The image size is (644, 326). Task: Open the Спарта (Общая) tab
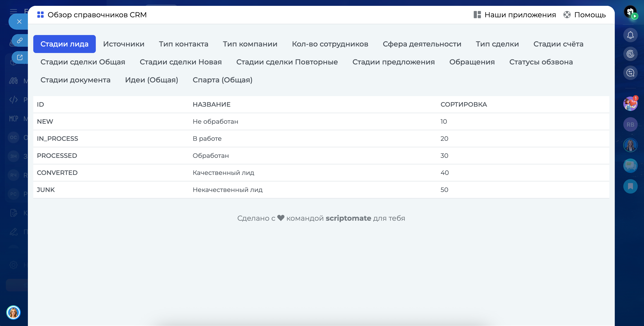[x=222, y=80]
